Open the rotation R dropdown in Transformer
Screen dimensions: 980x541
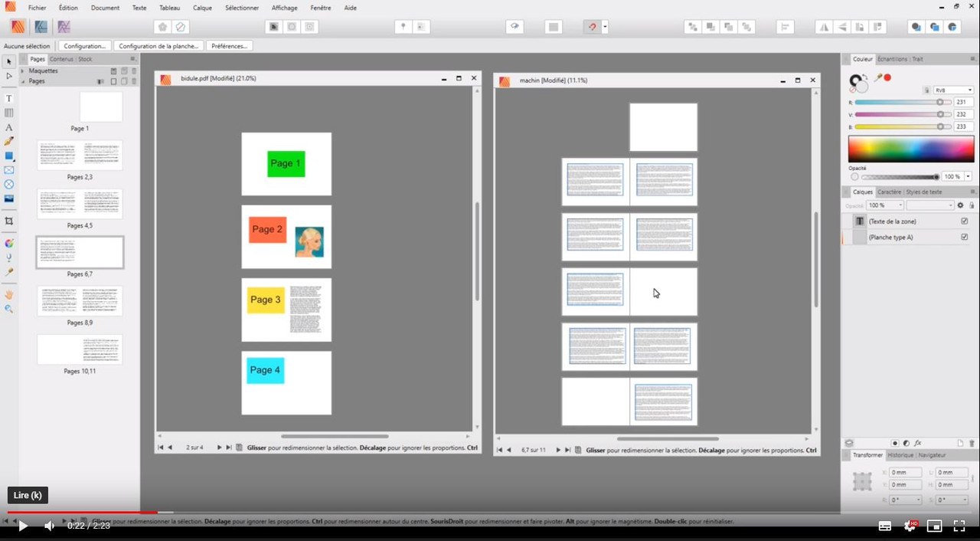point(918,500)
